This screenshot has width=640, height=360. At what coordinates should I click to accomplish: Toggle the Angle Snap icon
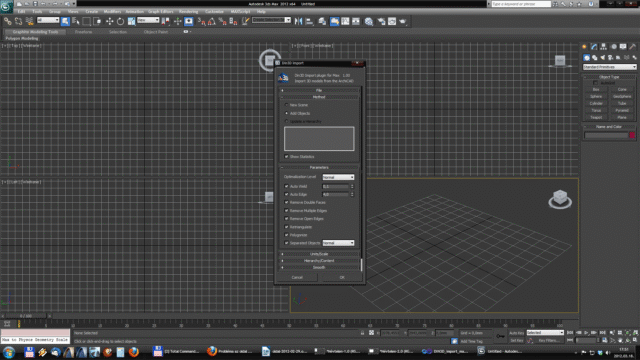click(212, 21)
